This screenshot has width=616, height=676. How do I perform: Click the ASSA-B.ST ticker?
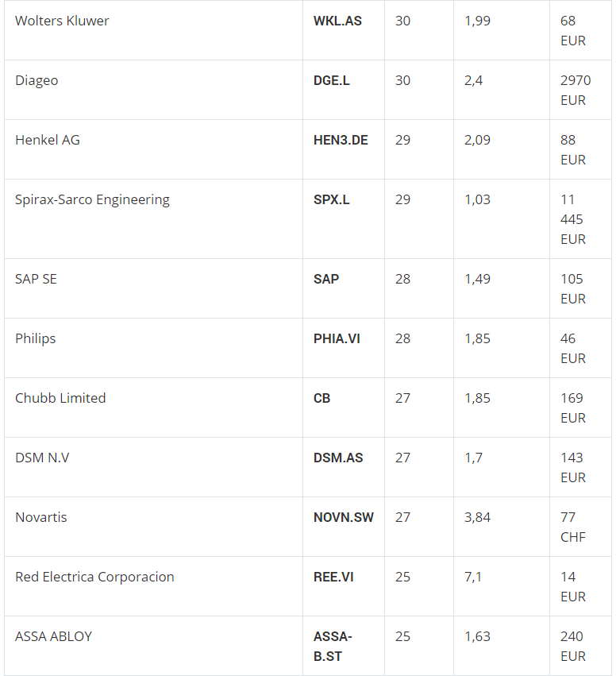[333, 647]
